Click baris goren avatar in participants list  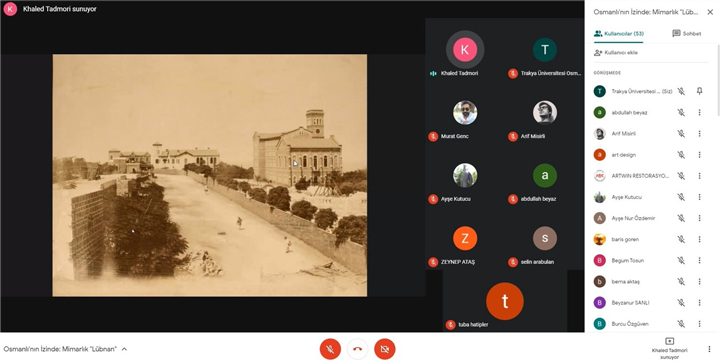click(x=599, y=239)
